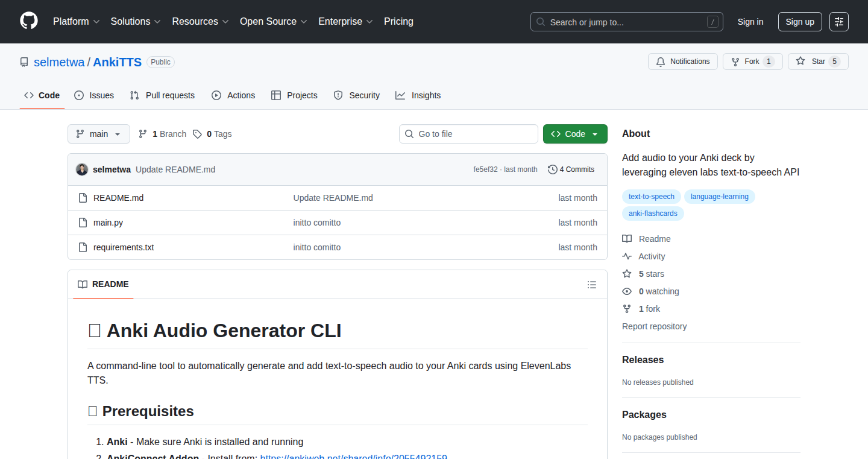The height and width of the screenshot is (459, 868).
Task: Switch to the Insights tab
Action: click(x=418, y=95)
